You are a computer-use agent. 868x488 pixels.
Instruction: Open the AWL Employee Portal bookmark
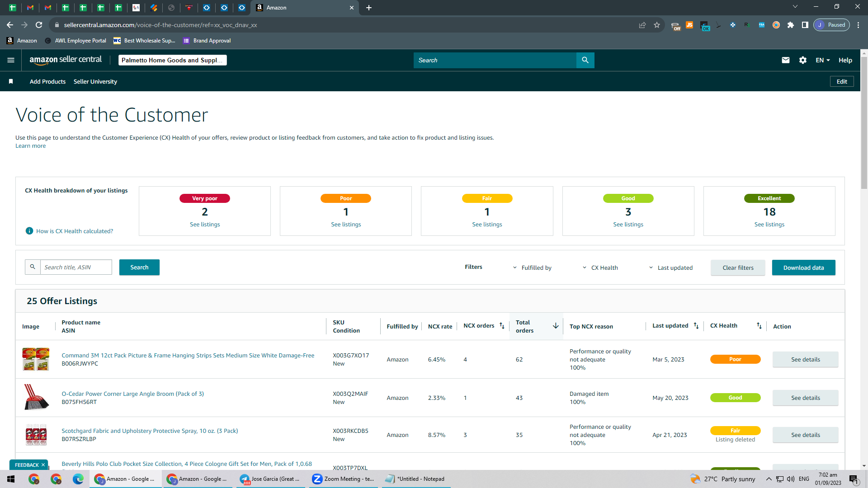pos(75,41)
